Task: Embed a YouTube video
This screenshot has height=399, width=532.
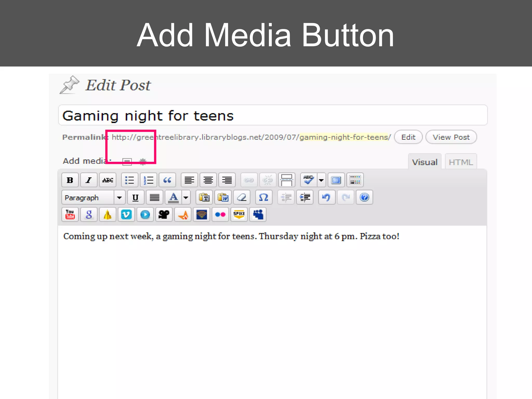Action: (70, 215)
